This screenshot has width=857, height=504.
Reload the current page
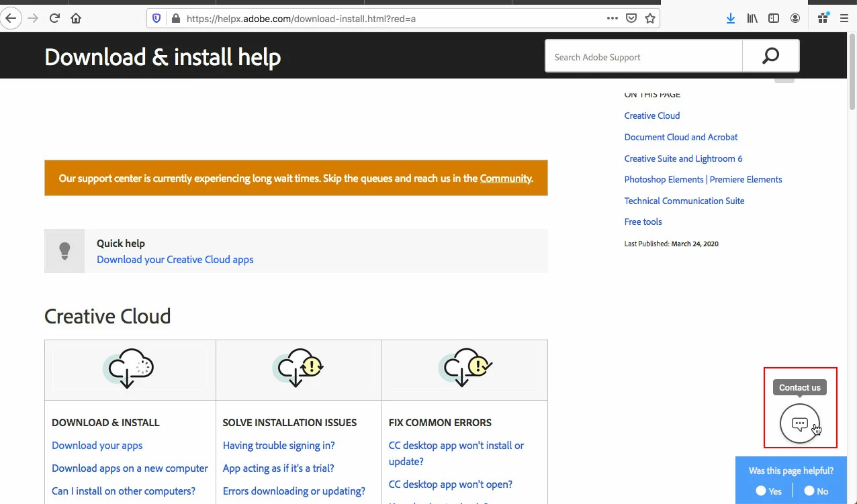55,18
